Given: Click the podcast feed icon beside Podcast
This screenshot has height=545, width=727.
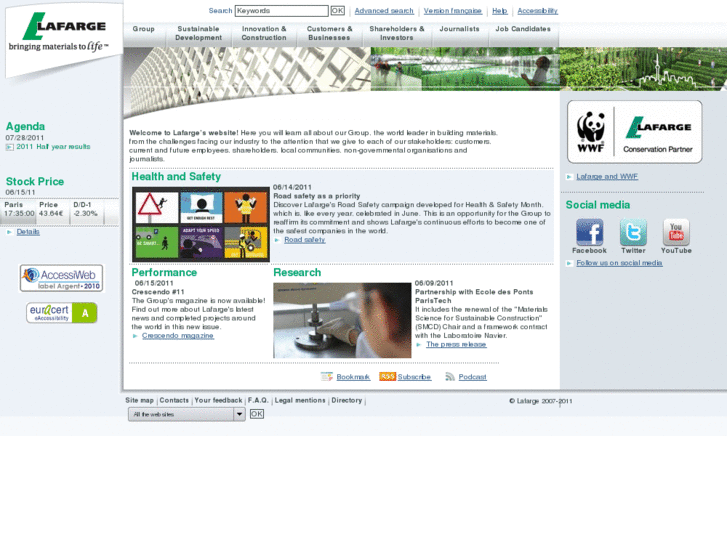Looking at the screenshot, I should click(x=450, y=377).
